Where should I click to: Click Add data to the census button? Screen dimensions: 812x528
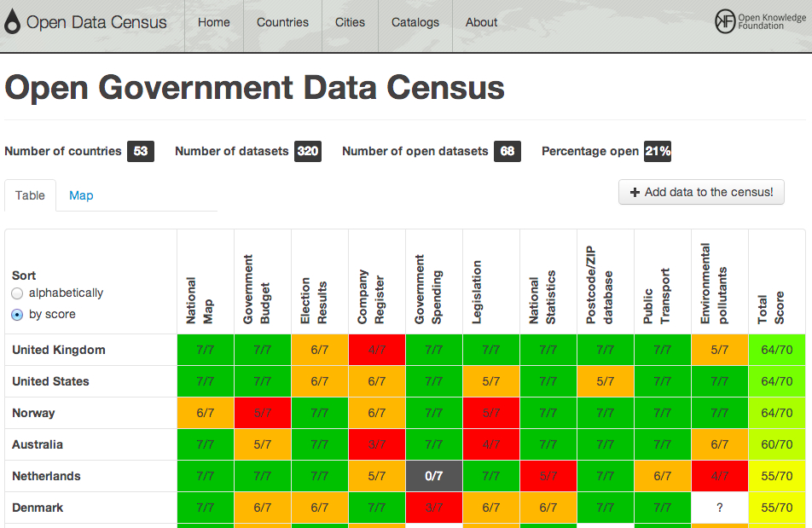click(701, 192)
